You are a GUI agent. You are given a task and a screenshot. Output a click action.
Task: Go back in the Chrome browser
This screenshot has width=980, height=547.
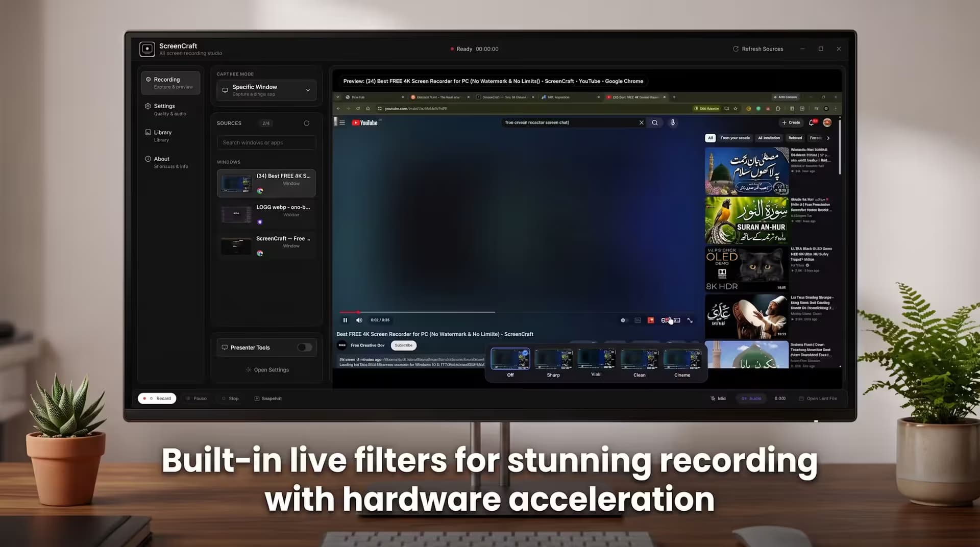click(338, 108)
